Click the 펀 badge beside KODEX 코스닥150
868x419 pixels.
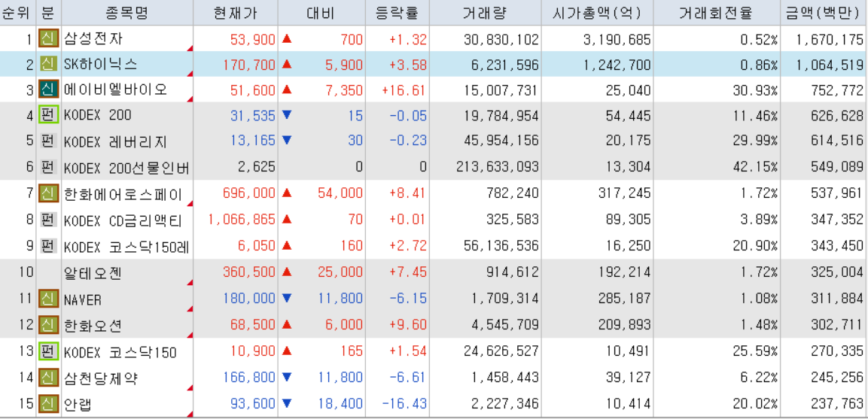(49, 351)
